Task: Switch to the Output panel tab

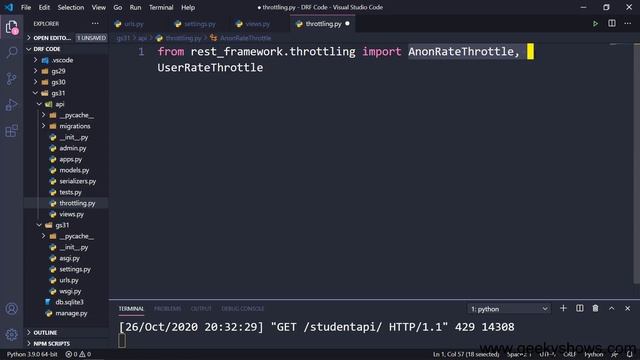Action: coord(201,309)
